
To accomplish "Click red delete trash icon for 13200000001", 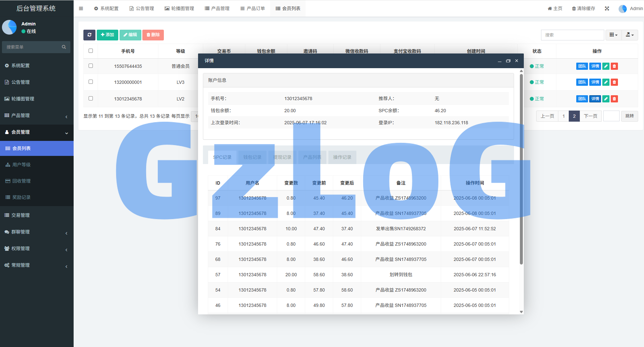I will point(614,82).
